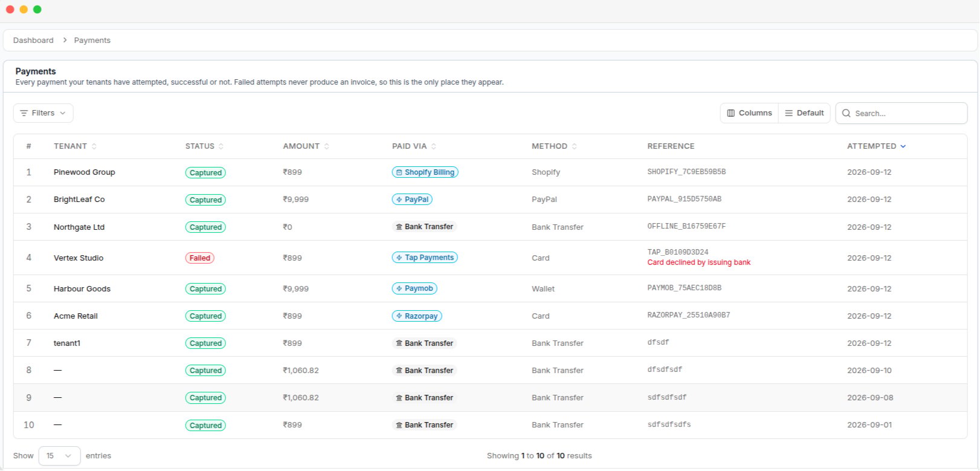Click the 2026-09-01 attempted date
The height and width of the screenshot is (471, 980).
[x=869, y=425]
